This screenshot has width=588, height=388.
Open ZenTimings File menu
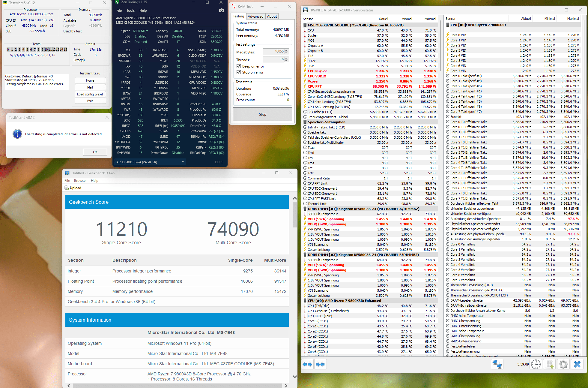pyautogui.click(x=119, y=11)
